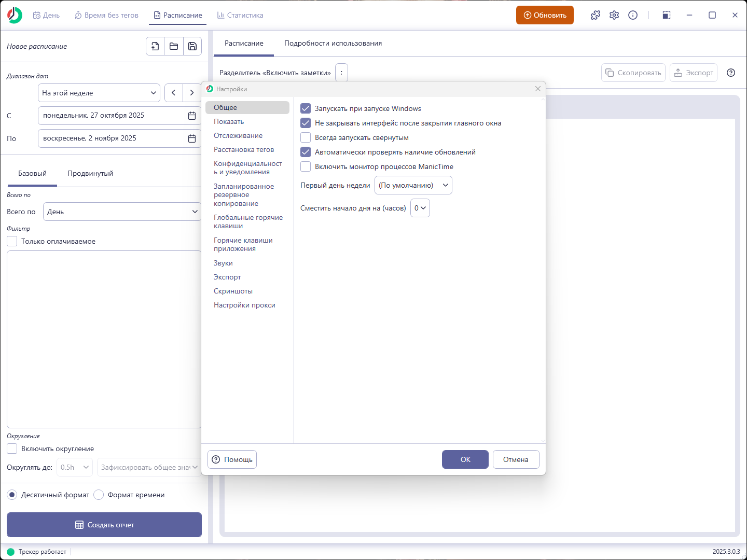
Task: Open the Скриншоты settings section
Action: [x=247, y=291]
